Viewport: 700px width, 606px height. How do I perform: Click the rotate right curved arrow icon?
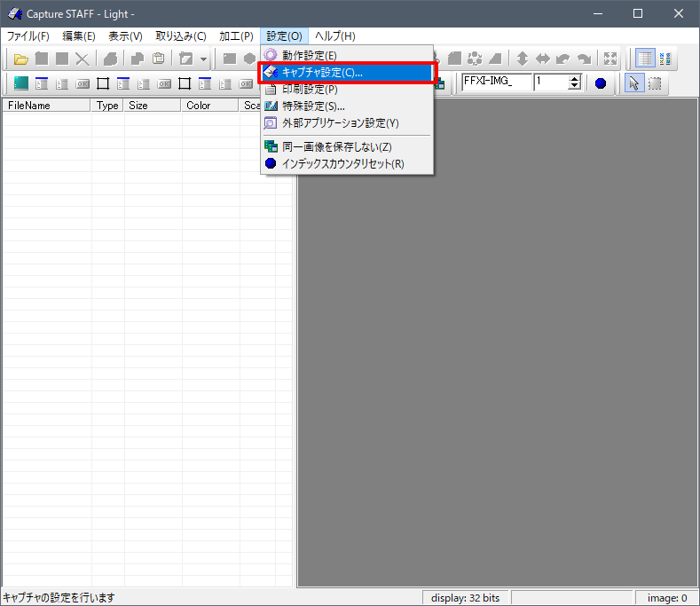click(x=584, y=59)
